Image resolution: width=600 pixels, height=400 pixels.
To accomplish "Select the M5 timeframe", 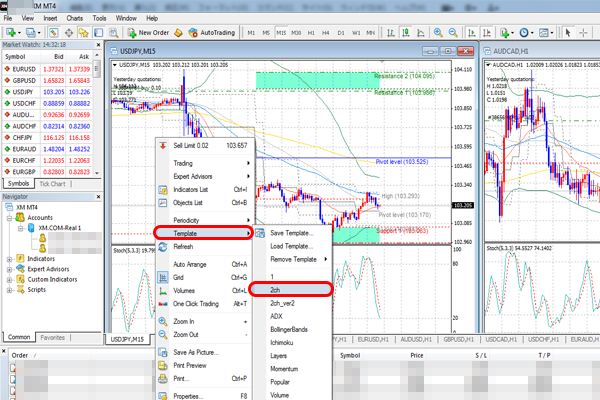I will click(x=266, y=33).
